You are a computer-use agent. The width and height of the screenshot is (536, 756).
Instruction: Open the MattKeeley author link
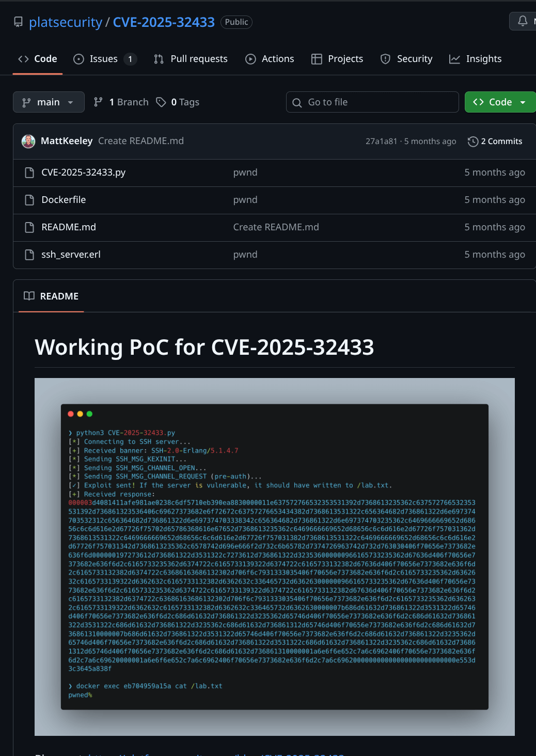[67, 141]
